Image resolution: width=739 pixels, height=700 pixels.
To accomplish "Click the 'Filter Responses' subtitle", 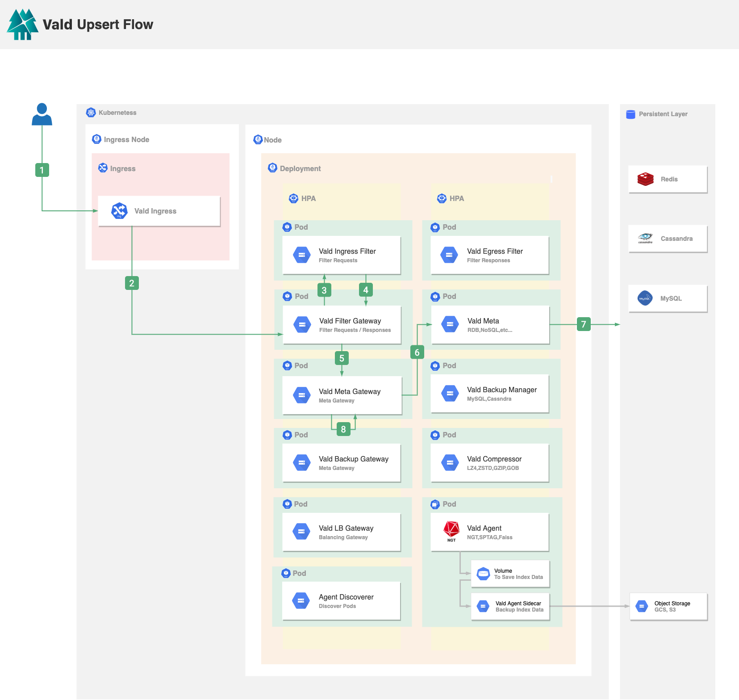I will tap(488, 260).
